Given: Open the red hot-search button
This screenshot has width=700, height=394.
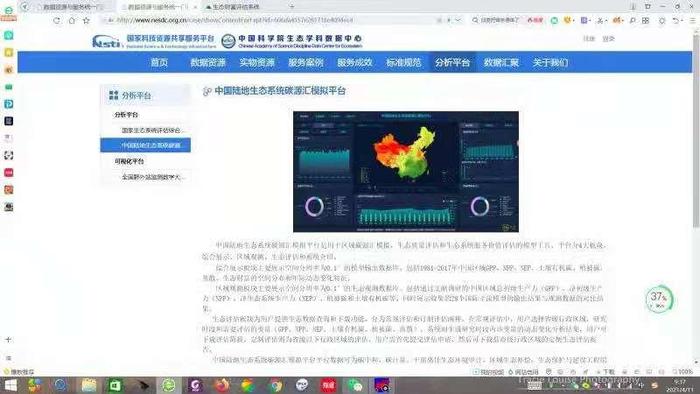Looking at the screenshot, I should [535, 20].
